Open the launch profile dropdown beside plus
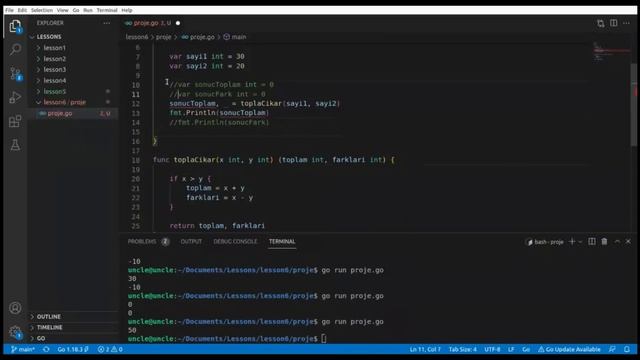Image resolution: width=640 pixels, height=360 pixels. pyautogui.click(x=580, y=242)
